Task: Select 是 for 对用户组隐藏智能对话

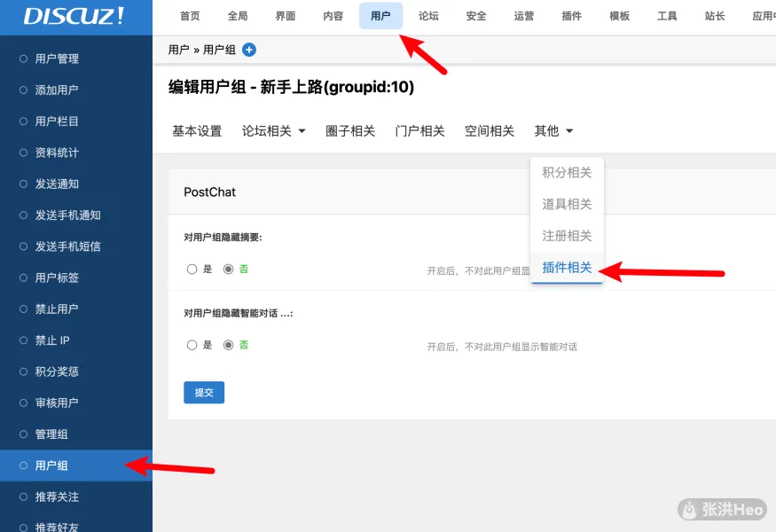Action: point(192,345)
